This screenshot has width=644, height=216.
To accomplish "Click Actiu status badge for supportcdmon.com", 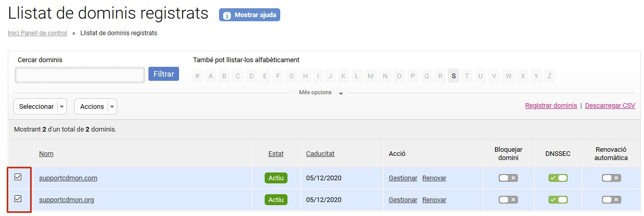I will (276, 178).
